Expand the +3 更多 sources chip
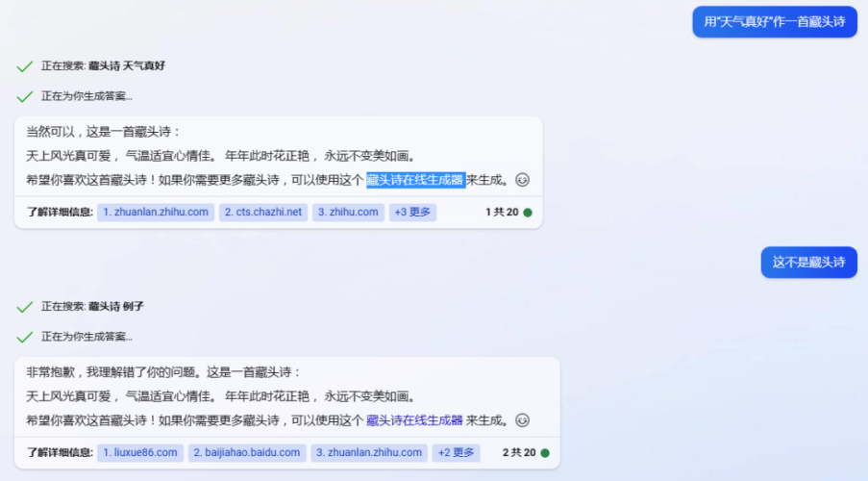This screenshot has width=868, height=481. point(412,213)
